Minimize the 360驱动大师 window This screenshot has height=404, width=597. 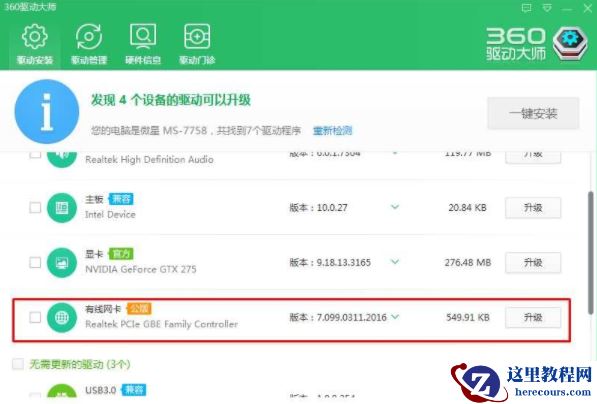(x=567, y=9)
